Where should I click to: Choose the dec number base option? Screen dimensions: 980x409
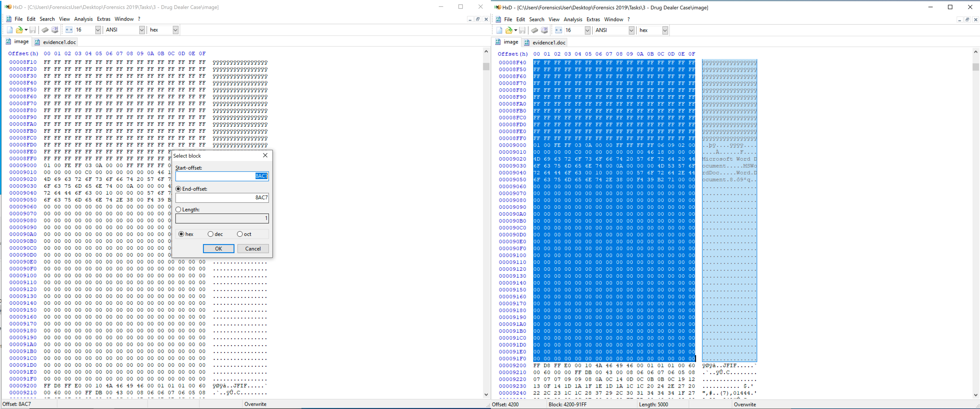(210, 234)
